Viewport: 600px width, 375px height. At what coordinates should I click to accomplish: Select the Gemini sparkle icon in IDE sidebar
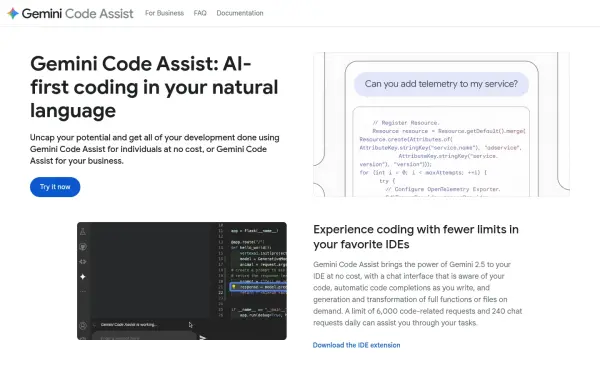[x=83, y=277]
